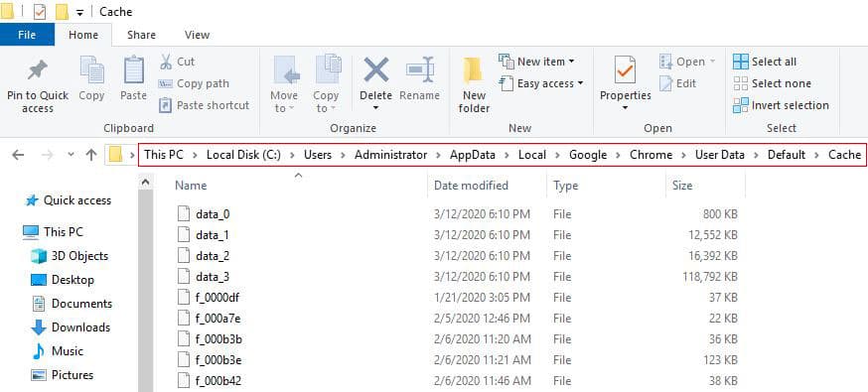The height and width of the screenshot is (392, 868).
Task: Click Paste shortcut command
Action: tap(204, 105)
